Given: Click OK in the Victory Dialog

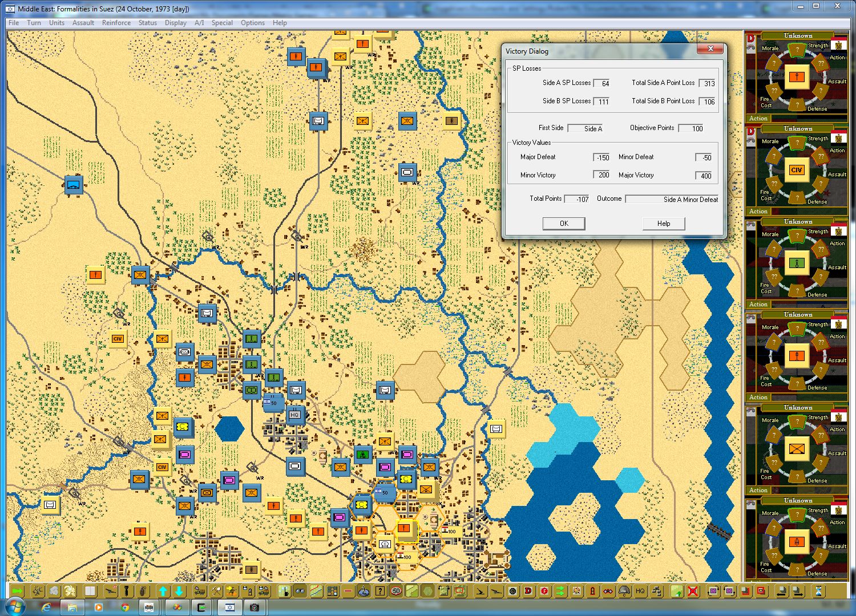Looking at the screenshot, I should tap(564, 224).
